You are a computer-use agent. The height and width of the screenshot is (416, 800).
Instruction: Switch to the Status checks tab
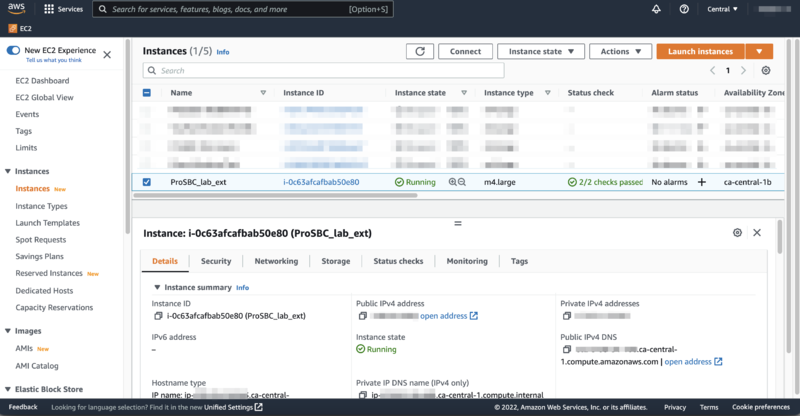(x=398, y=261)
